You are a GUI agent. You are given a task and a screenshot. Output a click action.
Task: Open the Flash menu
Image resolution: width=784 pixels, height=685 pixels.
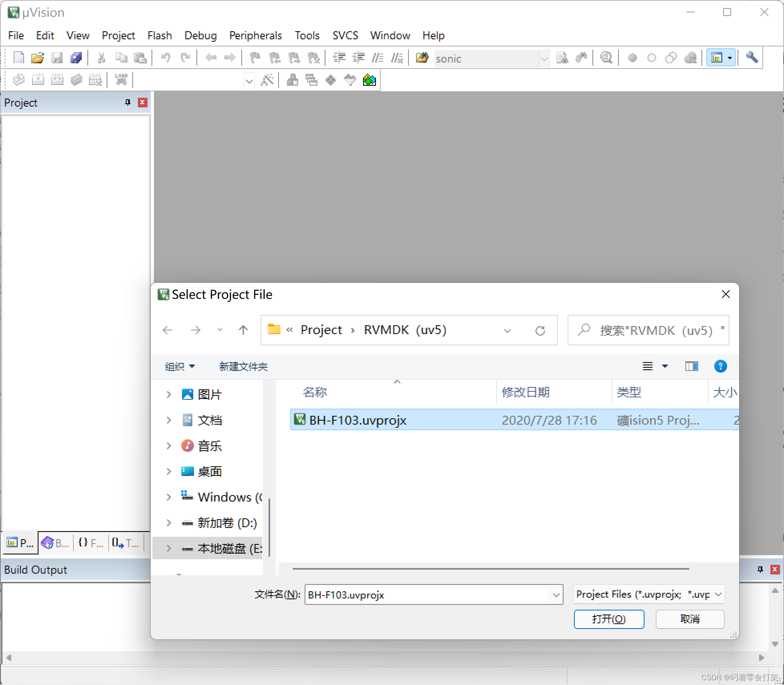point(159,36)
